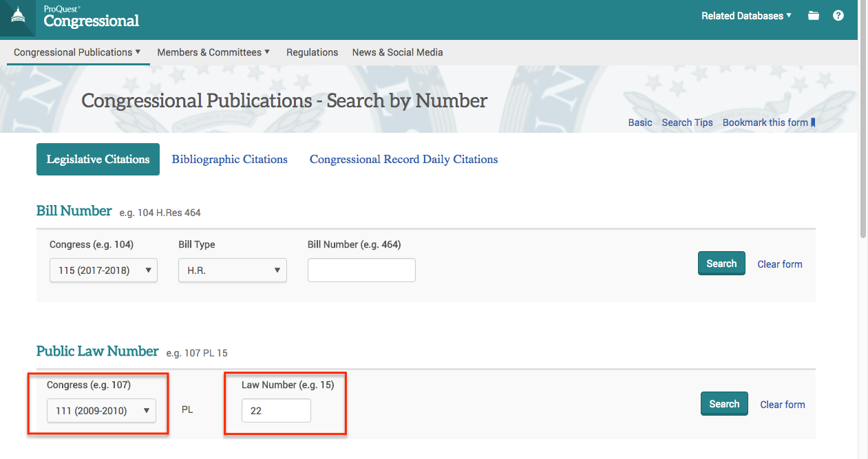
Task: Clear the Public Law Number form
Action: [x=783, y=405]
